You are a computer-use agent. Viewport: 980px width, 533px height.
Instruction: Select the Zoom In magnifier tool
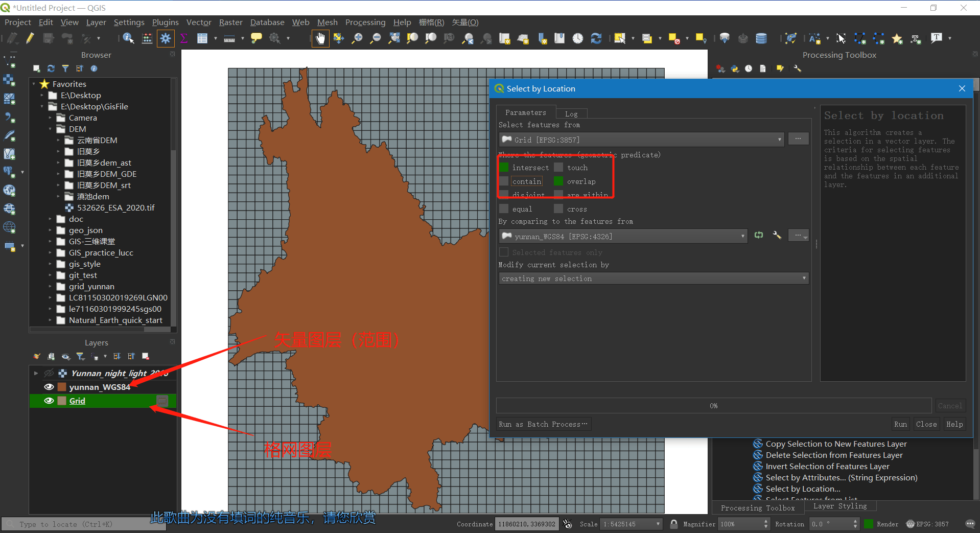pos(357,38)
